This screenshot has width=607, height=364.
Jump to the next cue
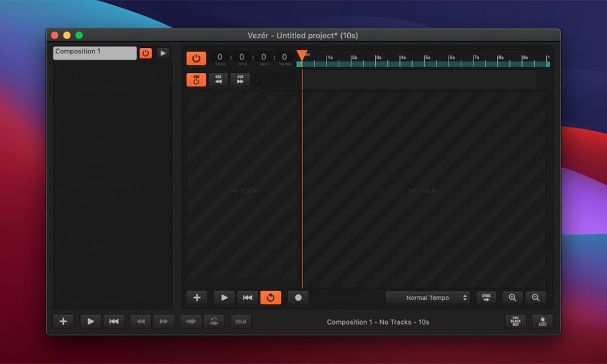click(240, 79)
